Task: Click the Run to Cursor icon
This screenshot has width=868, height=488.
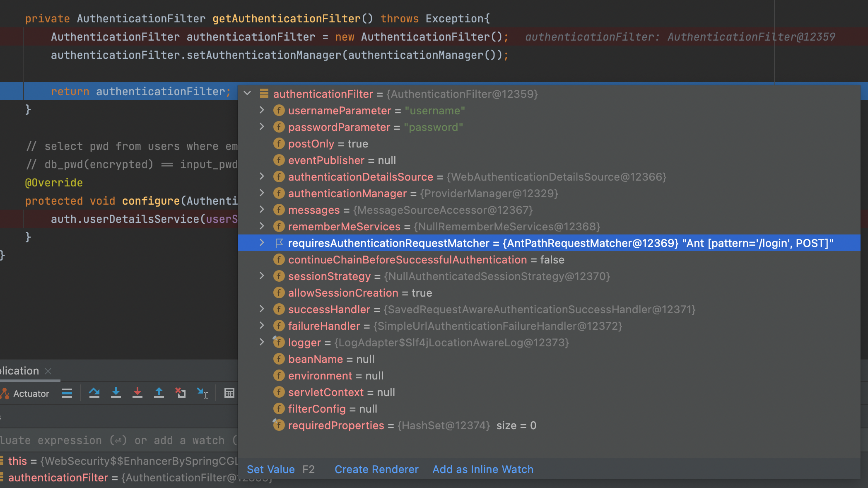Action: click(x=202, y=393)
